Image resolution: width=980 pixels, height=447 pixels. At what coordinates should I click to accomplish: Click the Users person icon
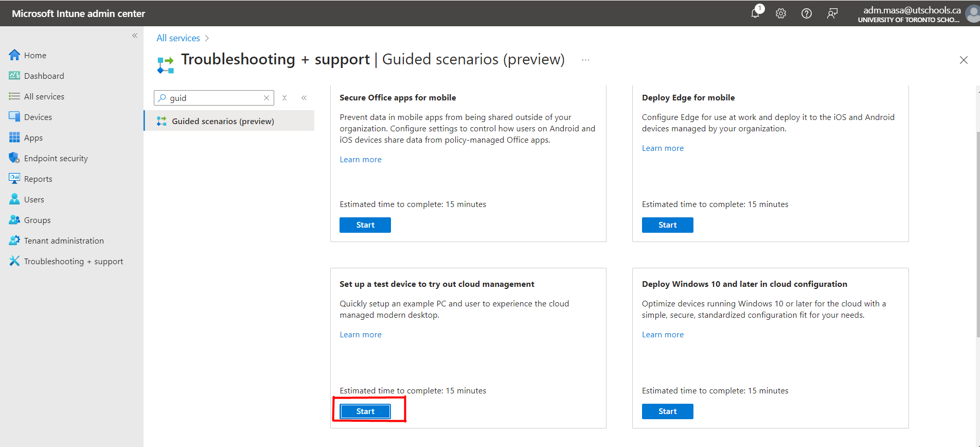click(x=14, y=199)
